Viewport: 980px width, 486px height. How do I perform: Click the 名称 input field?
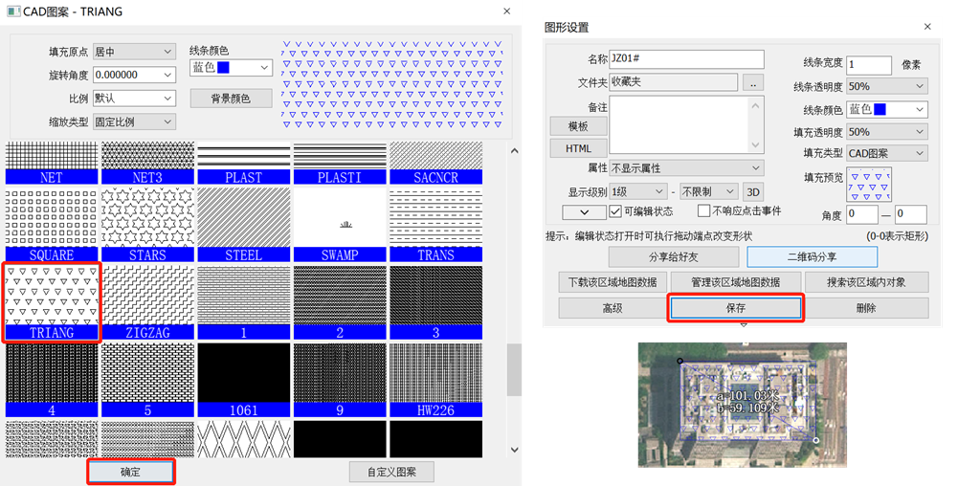click(x=686, y=60)
